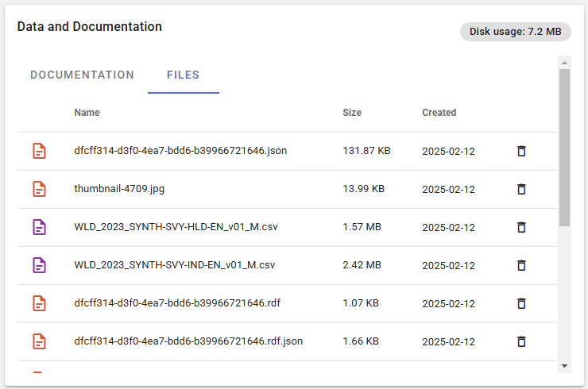The image size is (588, 389).
Task: Click the Name column header
Action: [x=87, y=113]
